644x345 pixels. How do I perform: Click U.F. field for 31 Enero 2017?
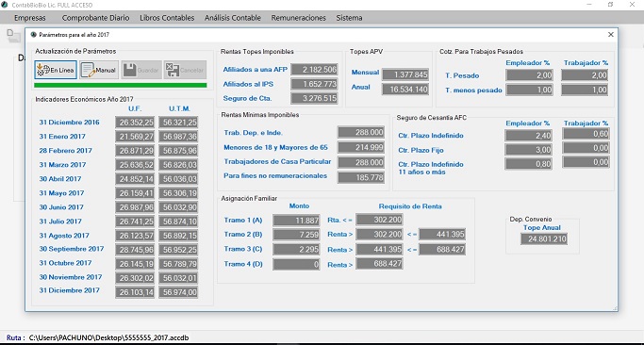(x=135, y=137)
